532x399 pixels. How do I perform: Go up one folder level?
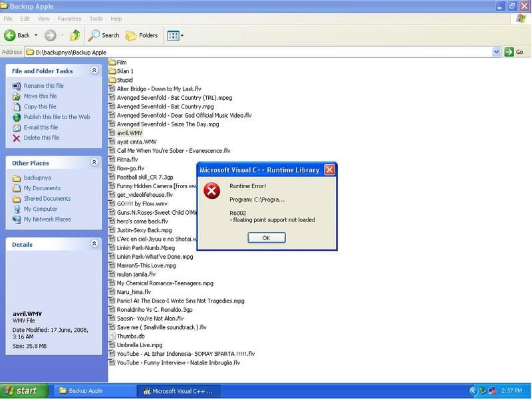75,35
